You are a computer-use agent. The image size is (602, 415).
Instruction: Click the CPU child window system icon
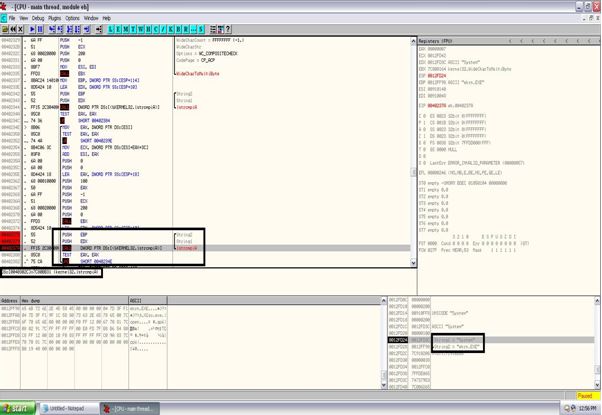click(3, 18)
